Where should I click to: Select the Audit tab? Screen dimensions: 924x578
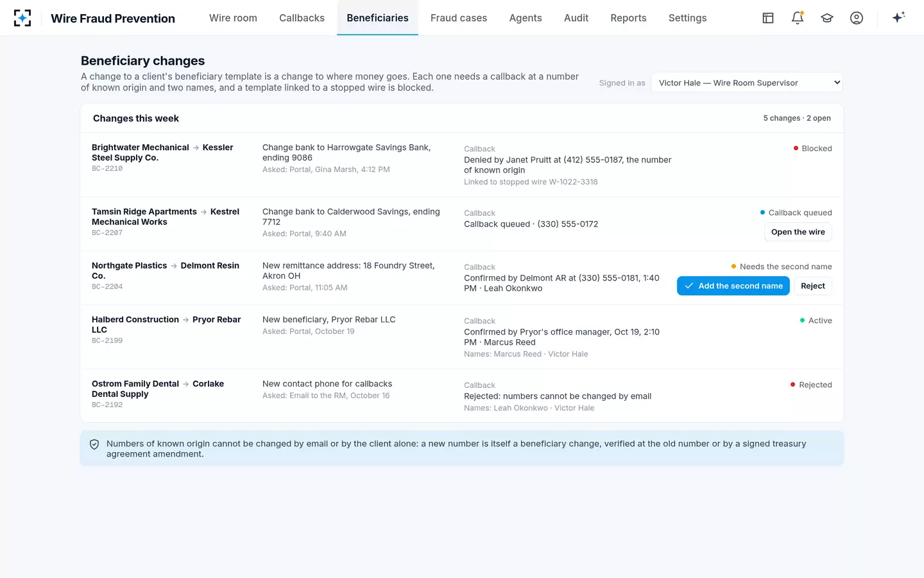click(576, 18)
